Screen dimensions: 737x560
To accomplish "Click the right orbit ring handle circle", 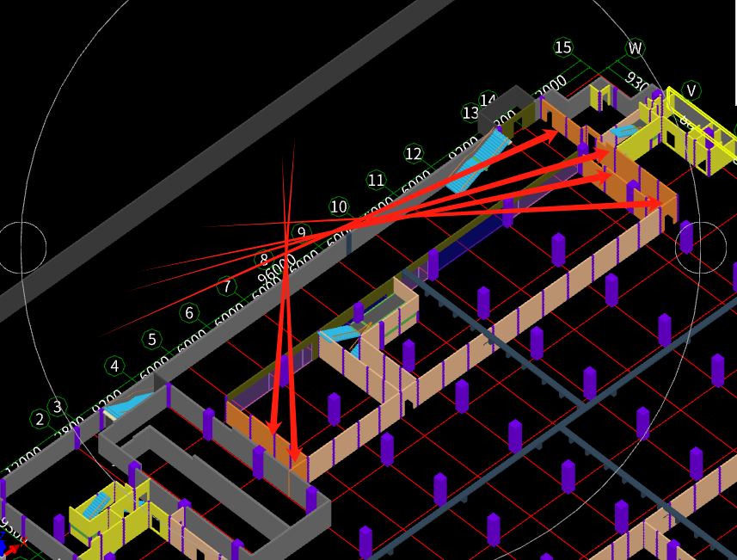I will click(700, 248).
